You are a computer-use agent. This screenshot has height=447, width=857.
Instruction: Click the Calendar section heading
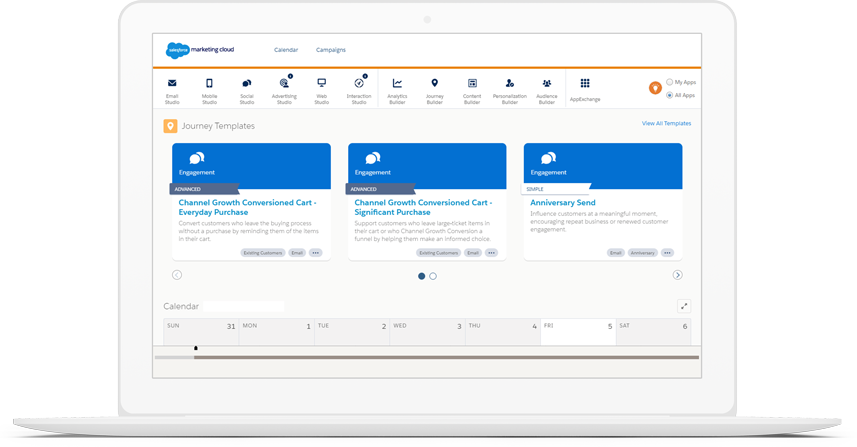(x=181, y=307)
